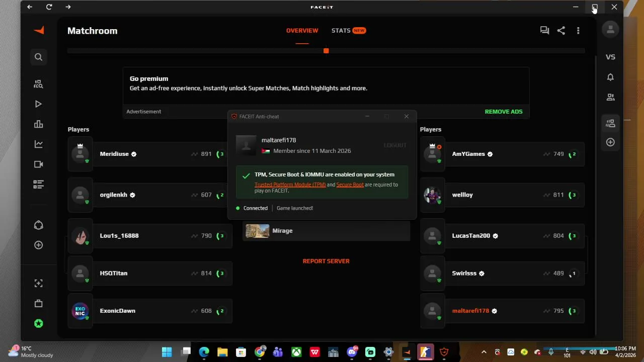Open the shop bag sidebar icon
Screen dimensions: 644x362
[38, 304]
